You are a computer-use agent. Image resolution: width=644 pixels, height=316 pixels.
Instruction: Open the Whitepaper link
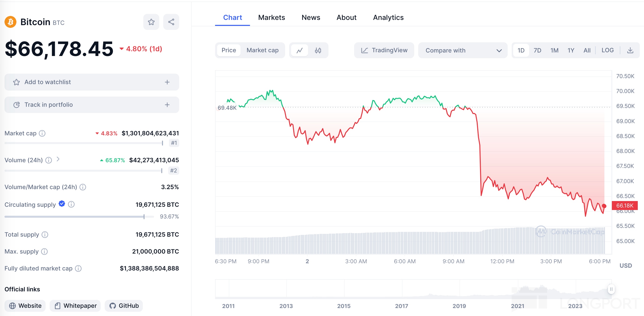(75, 306)
